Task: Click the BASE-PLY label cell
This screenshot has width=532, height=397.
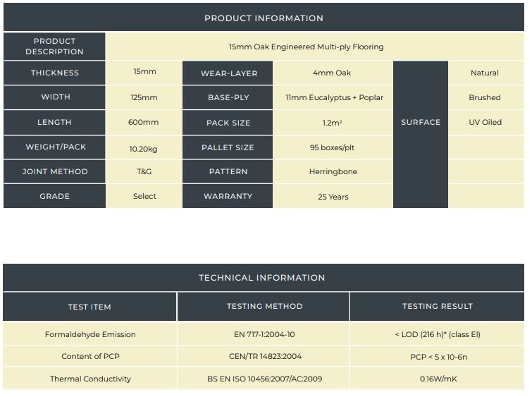Action: click(228, 98)
